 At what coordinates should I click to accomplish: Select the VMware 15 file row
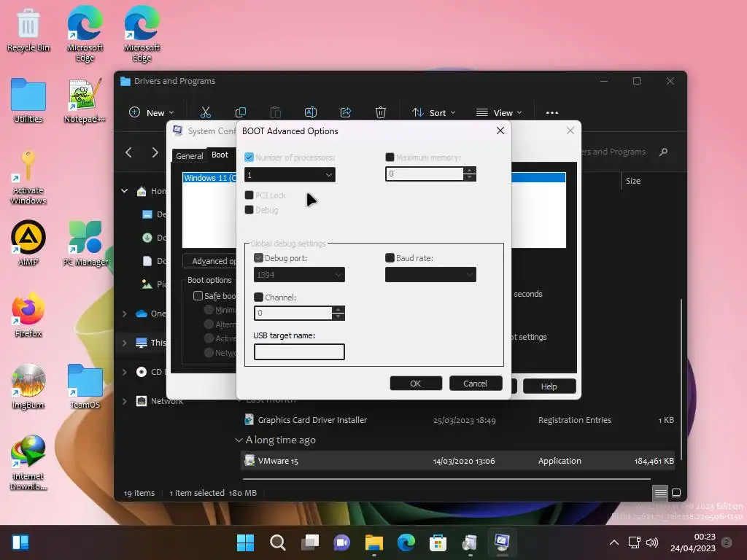[457, 461]
